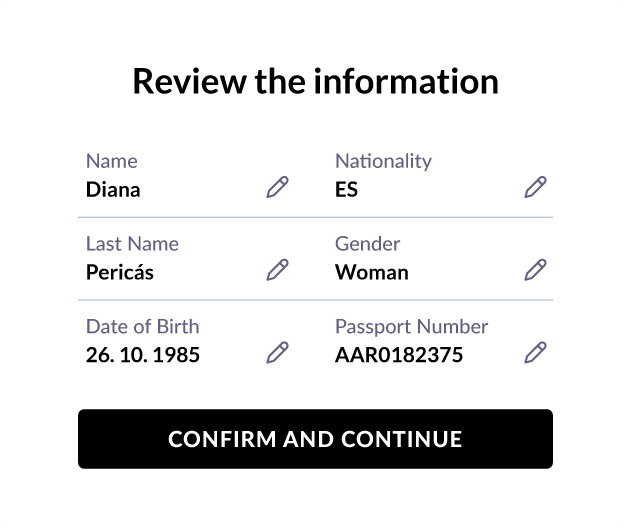The height and width of the screenshot is (532, 631).
Task: Click passport number AAR0182375
Action: click(399, 355)
